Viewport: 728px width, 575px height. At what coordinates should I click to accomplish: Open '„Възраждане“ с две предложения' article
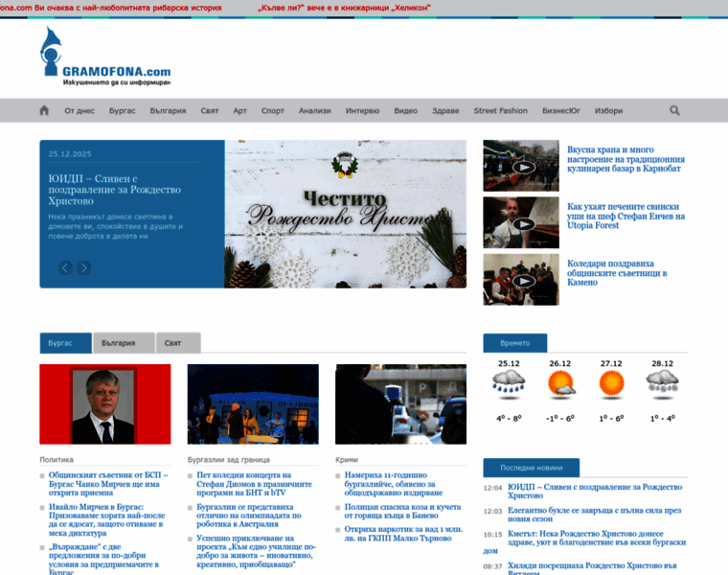(104, 560)
